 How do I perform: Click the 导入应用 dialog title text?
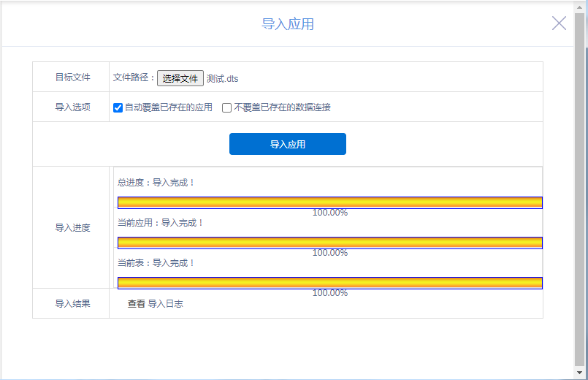click(x=288, y=24)
